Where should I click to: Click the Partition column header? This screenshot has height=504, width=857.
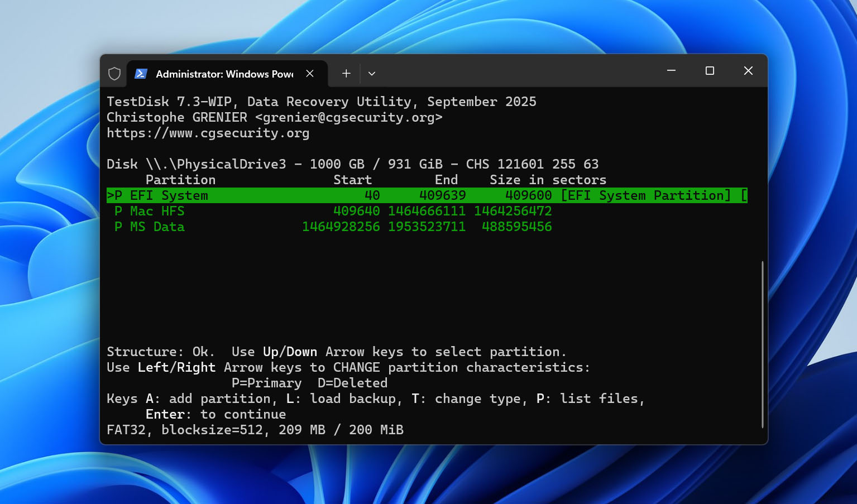click(x=181, y=180)
